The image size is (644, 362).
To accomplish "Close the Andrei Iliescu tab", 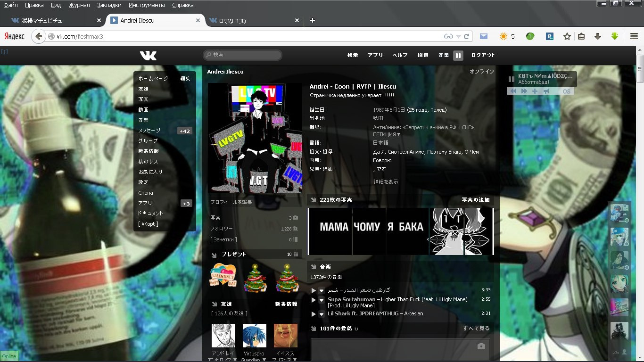I will [198, 20].
